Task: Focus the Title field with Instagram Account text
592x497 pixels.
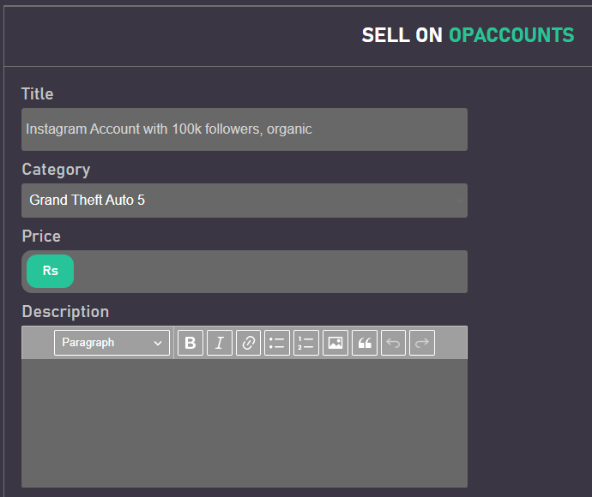Action: point(244,130)
